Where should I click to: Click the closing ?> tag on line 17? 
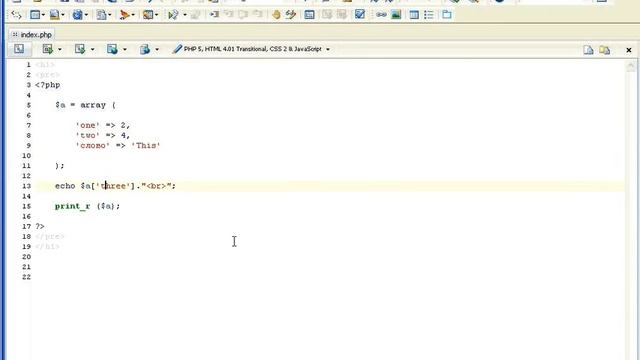[x=40, y=226]
